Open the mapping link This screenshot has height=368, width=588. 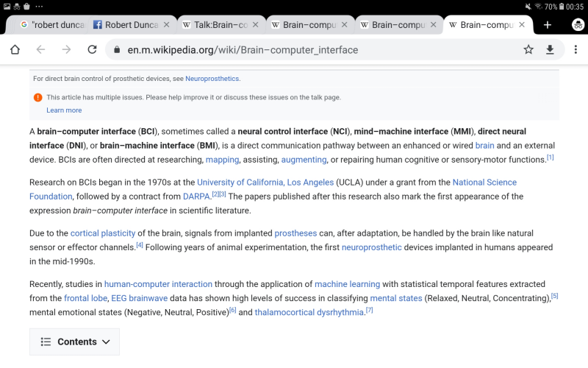222,160
